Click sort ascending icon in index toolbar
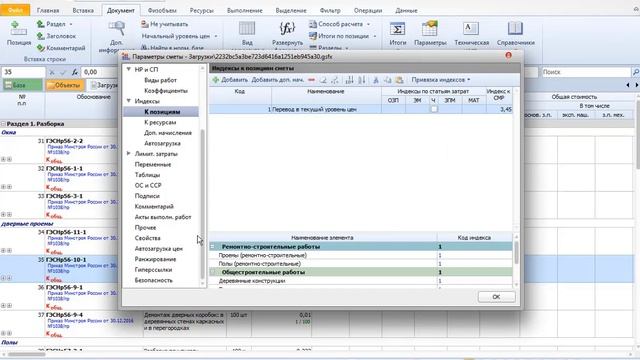640x360 pixels. click(x=349, y=80)
